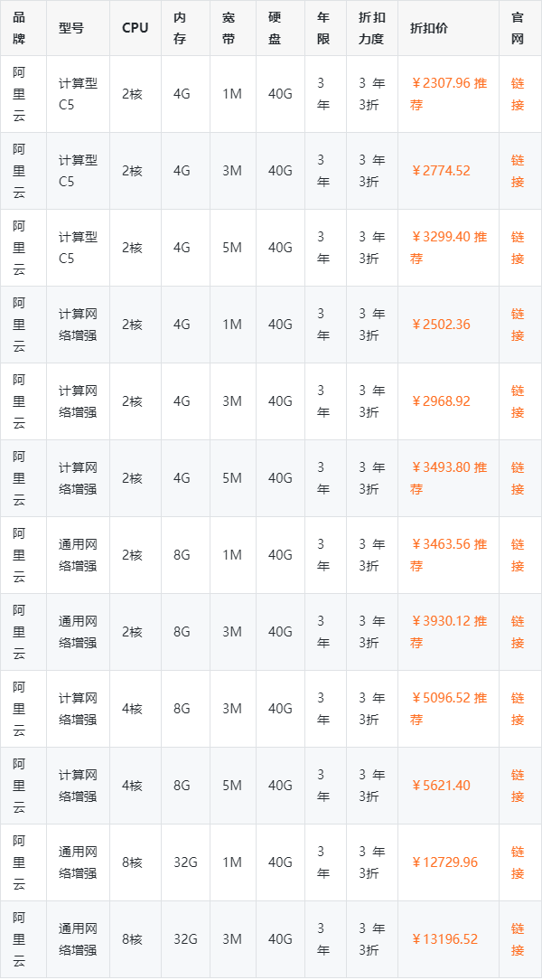Viewport: 542px width, 980px height.
Task: Open the 链接 link for ¥5096.52 plan
Action: (518, 709)
